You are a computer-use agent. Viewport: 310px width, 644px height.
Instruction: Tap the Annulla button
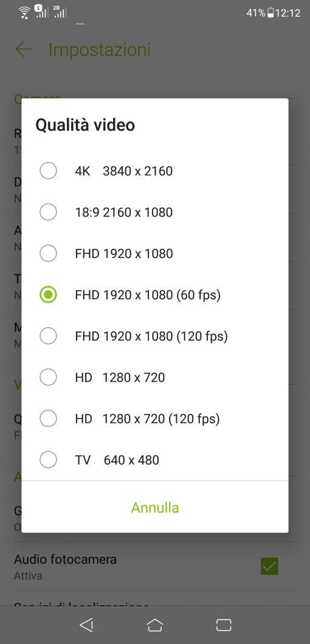[x=155, y=507]
